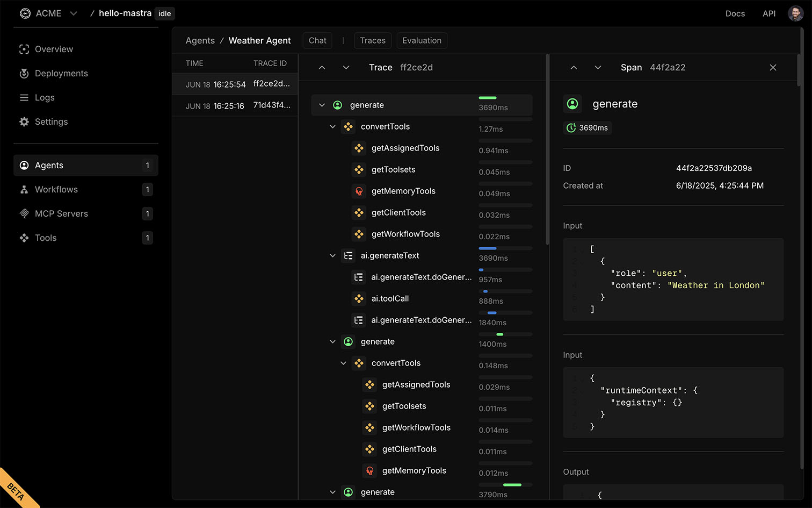Click the Tools icon in the sidebar
The image size is (812, 508).
(x=24, y=238)
